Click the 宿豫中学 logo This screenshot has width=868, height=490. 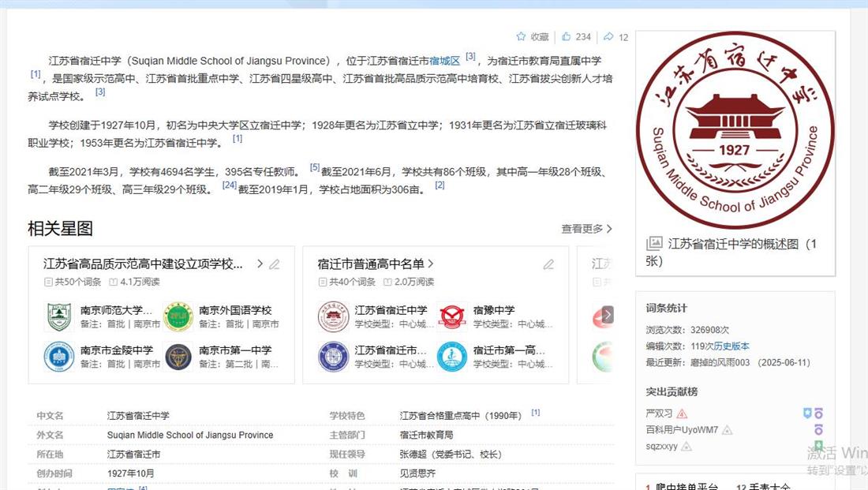[451, 316]
